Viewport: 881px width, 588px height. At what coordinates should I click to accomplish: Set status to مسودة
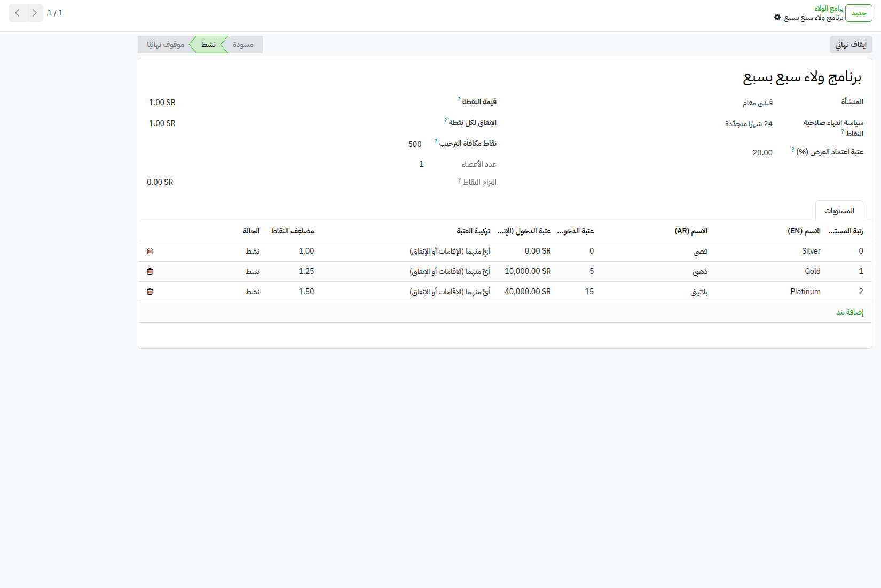pos(243,45)
